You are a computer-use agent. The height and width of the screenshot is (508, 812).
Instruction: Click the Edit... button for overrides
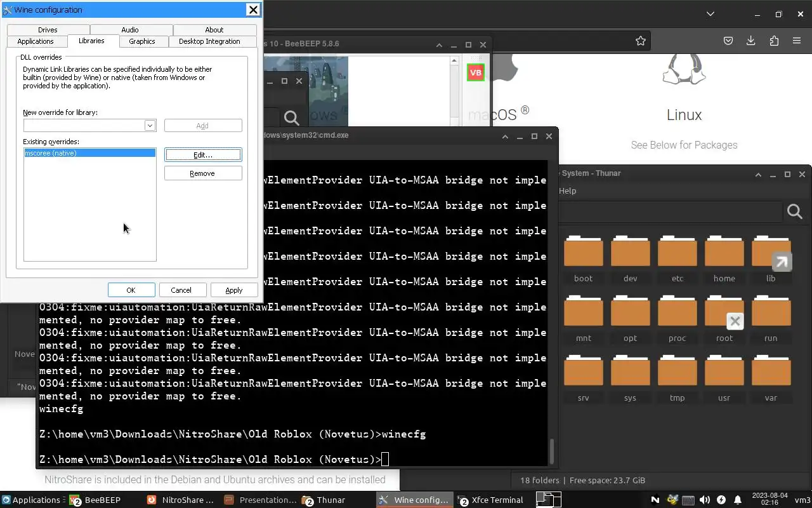203,154
